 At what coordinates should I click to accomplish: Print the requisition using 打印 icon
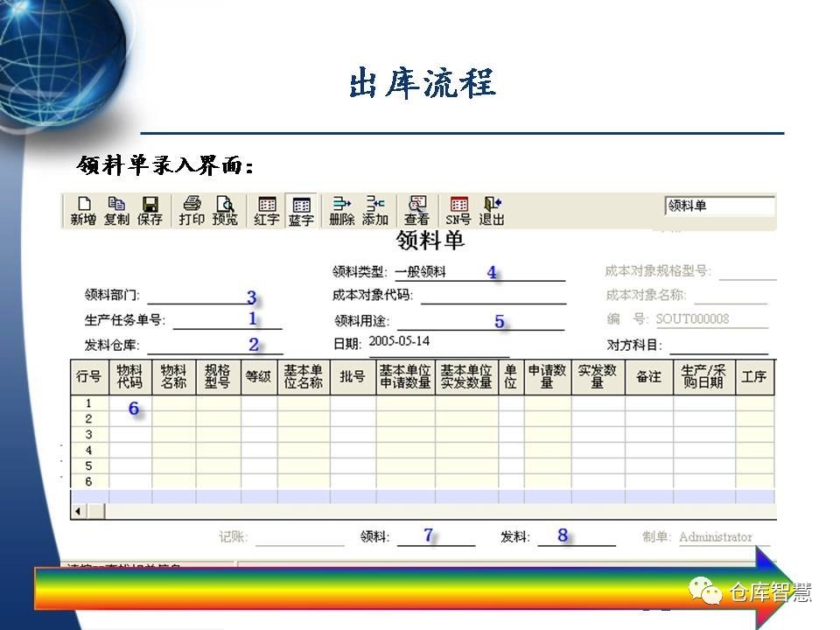coord(192,210)
